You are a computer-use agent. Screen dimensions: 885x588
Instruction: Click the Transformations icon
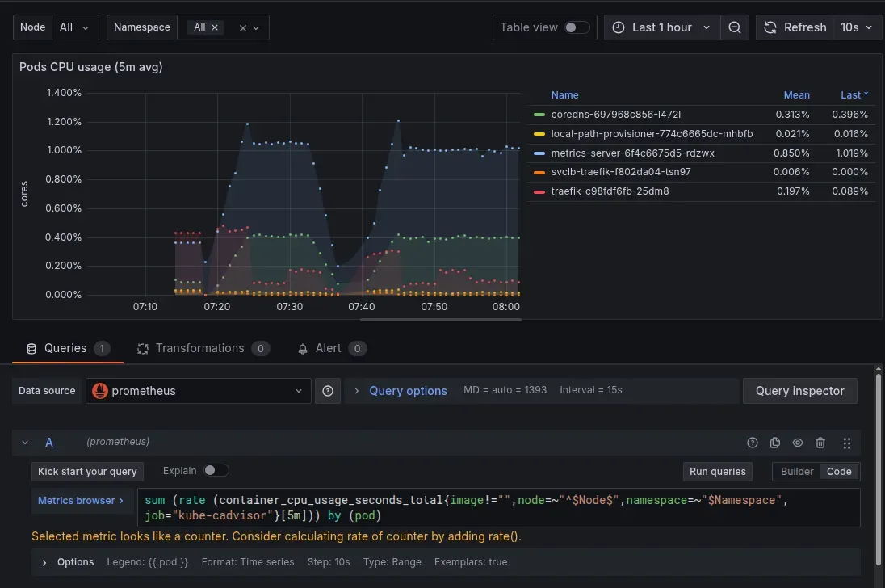[x=143, y=349]
